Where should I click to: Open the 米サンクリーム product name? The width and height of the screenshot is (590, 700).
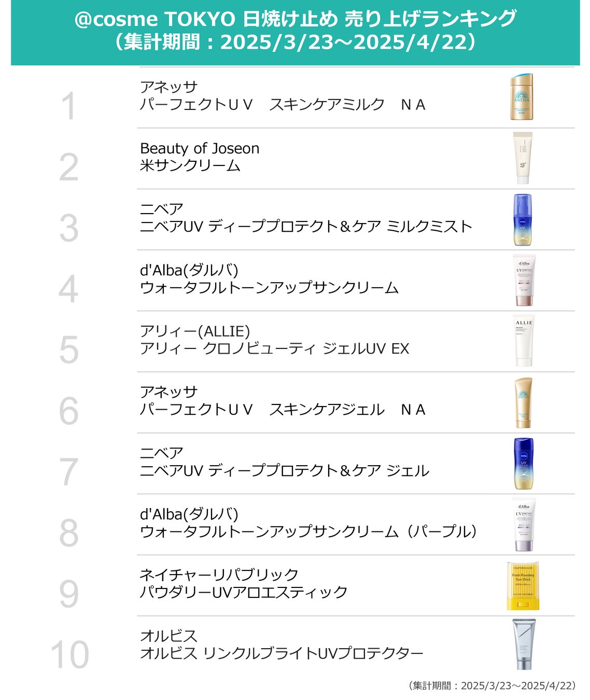coord(190,166)
